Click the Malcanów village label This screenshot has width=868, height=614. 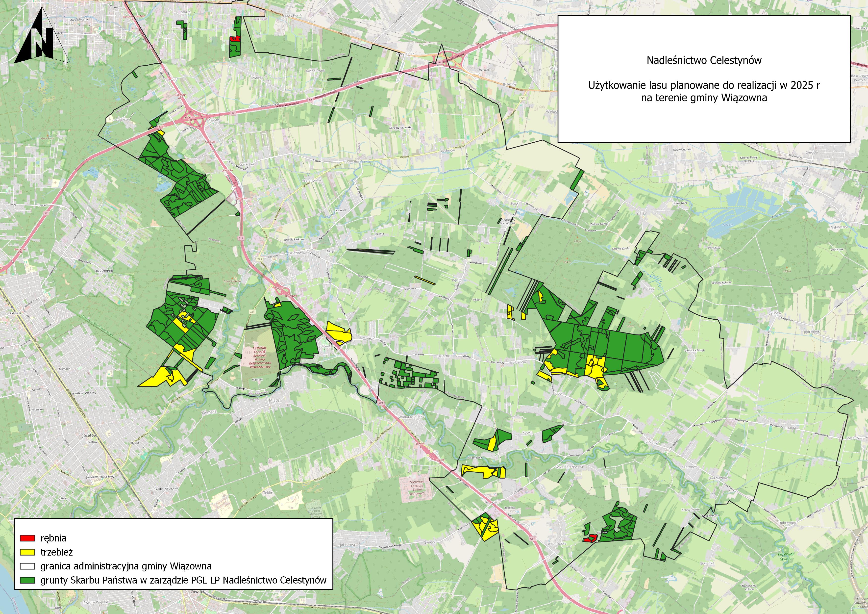pos(518,362)
